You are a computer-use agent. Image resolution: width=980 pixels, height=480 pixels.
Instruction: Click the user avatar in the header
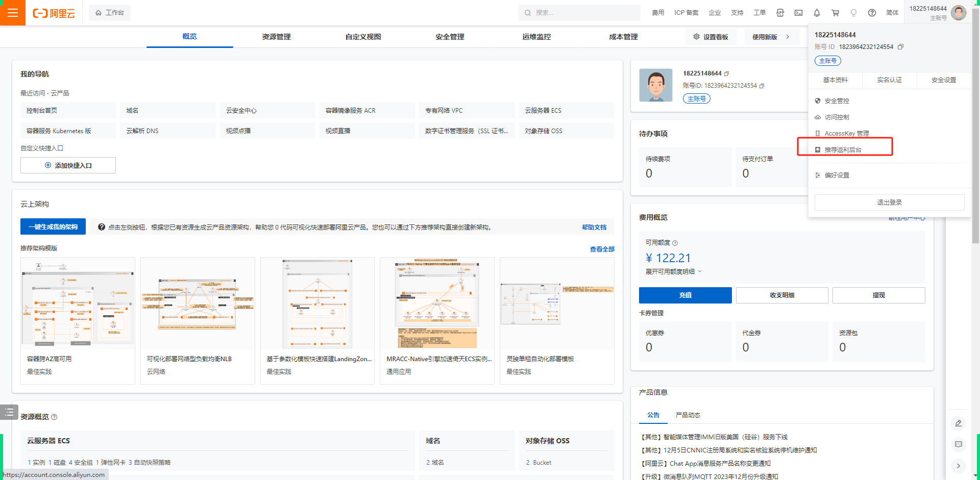pos(958,13)
